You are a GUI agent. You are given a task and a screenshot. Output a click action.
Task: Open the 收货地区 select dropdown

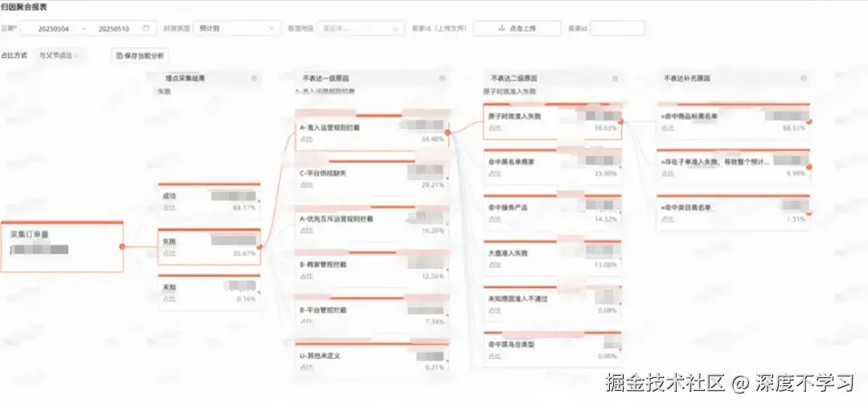pyautogui.click(x=360, y=28)
